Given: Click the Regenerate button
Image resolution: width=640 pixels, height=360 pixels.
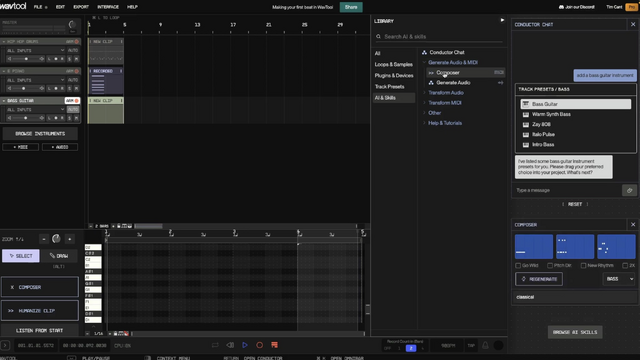Looking at the screenshot, I should point(539,279).
